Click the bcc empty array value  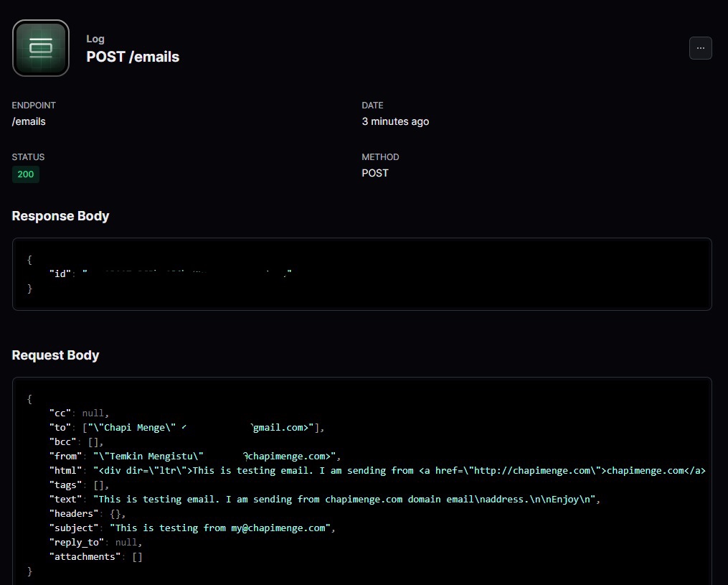point(96,441)
